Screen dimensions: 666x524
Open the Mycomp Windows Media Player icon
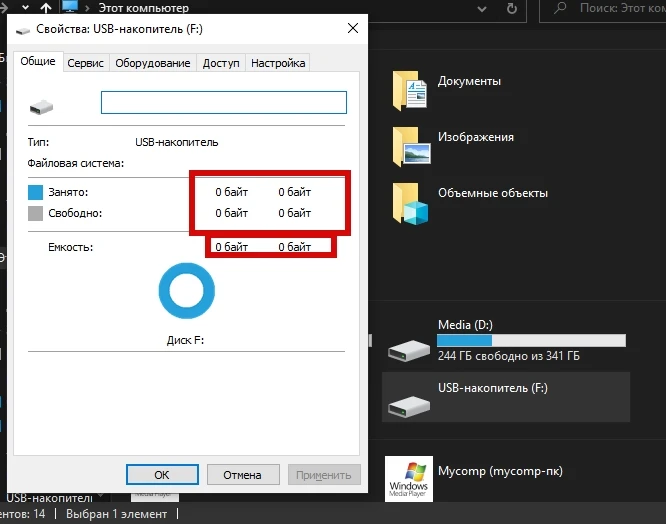tap(409, 479)
